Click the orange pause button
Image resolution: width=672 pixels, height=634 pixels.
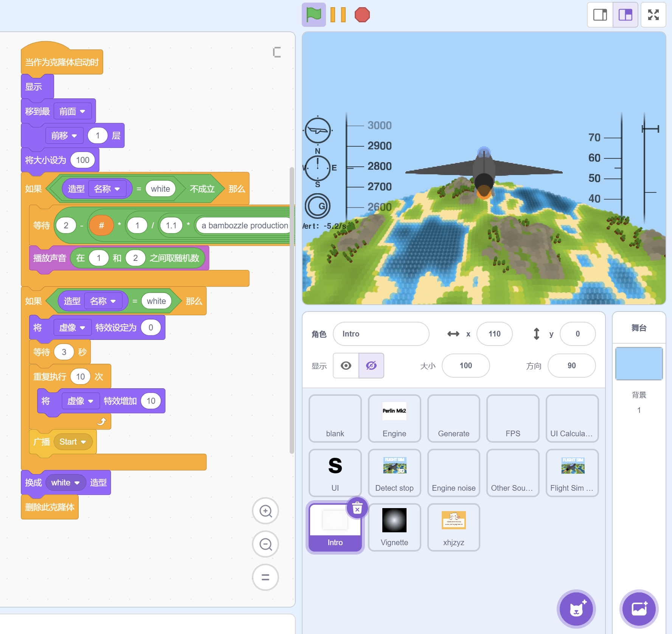click(337, 14)
